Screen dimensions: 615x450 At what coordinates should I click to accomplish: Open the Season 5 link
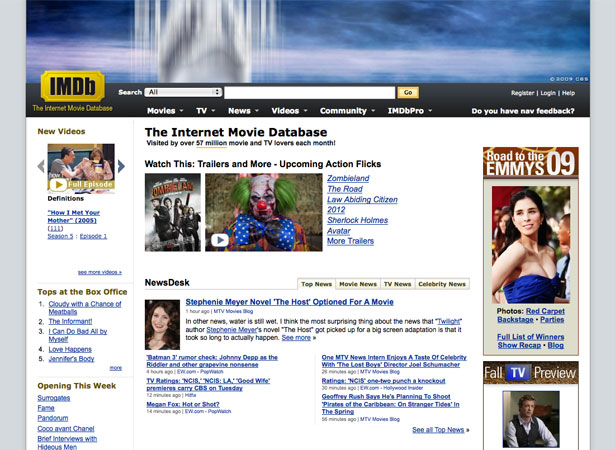pos(60,236)
